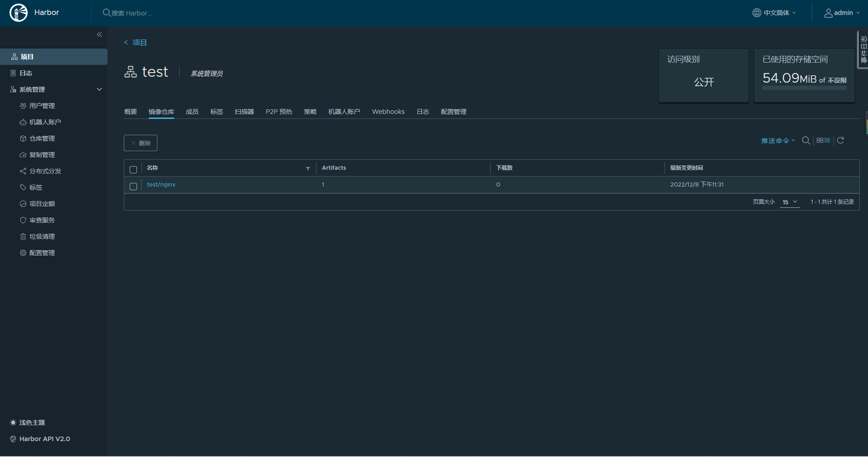This screenshot has height=457, width=868.
Task: Click the Harbor logo icon
Action: tap(19, 13)
